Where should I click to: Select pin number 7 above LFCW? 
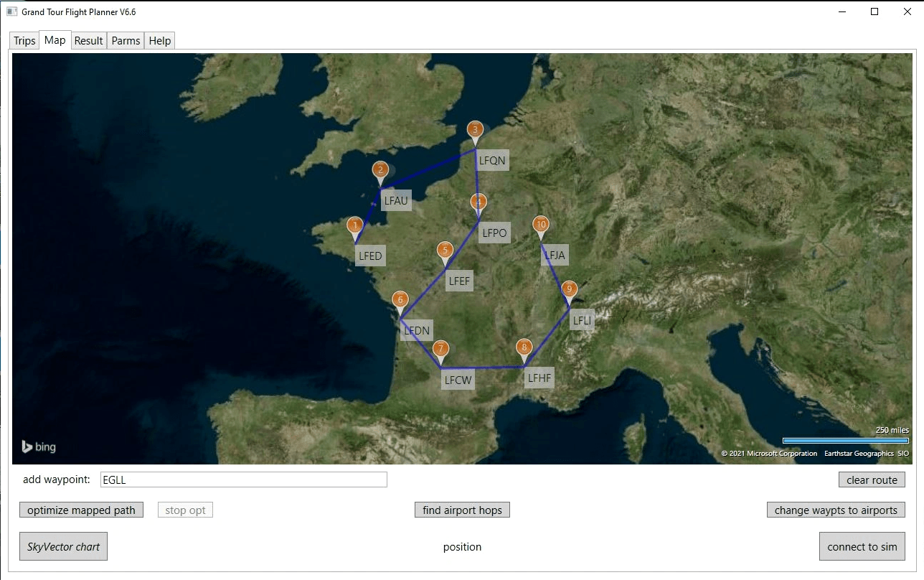[440, 350]
